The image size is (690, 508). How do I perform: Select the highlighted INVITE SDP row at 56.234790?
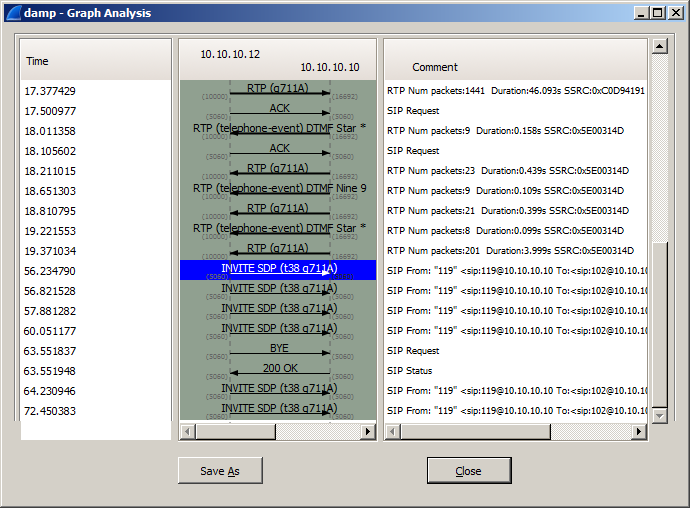click(279, 270)
